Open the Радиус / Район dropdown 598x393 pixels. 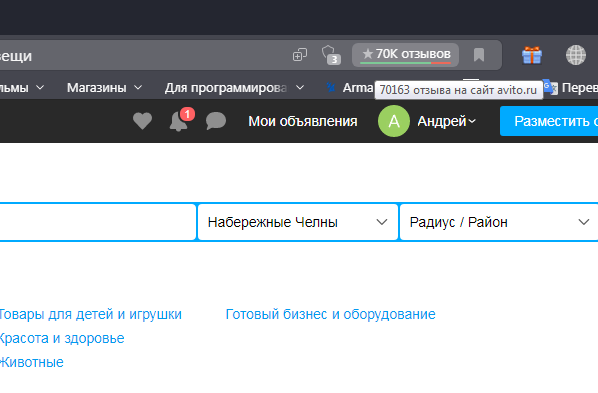499,222
